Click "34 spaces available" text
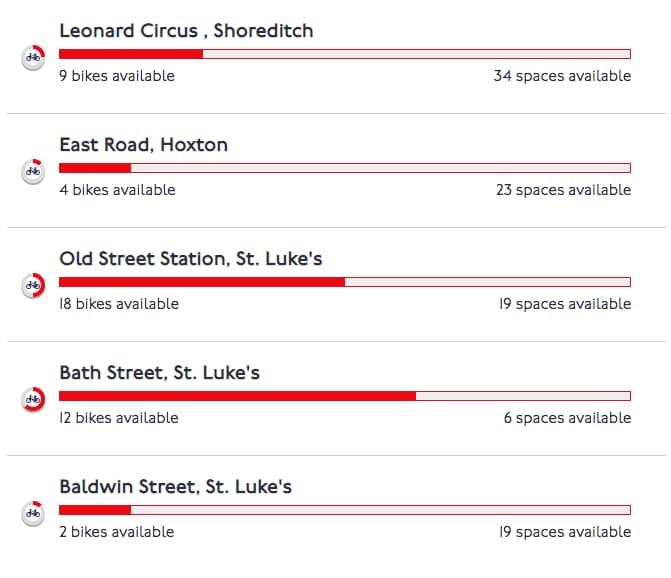 (x=562, y=76)
